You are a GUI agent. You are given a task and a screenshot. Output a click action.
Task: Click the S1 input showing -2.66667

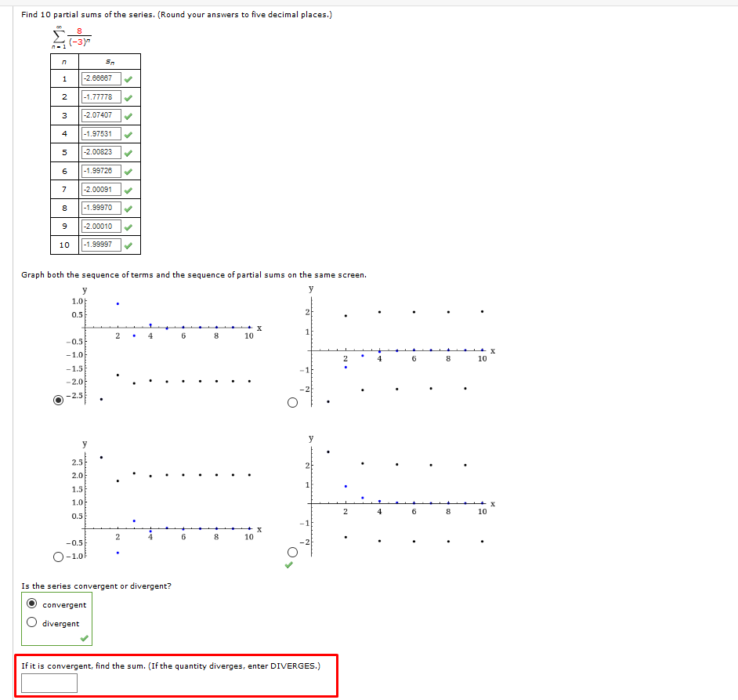point(100,78)
